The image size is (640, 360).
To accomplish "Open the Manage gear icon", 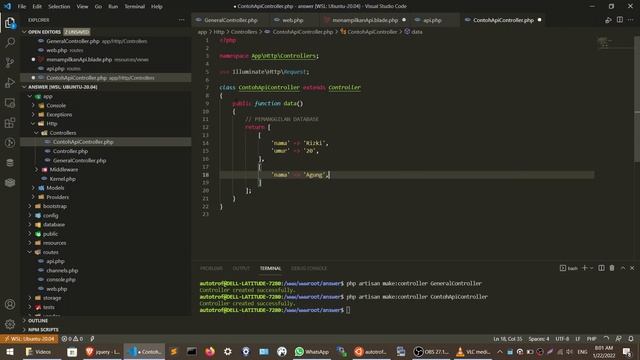I will click(x=10, y=324).
